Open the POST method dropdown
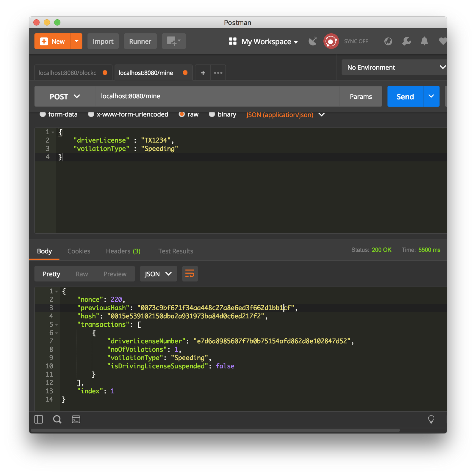This screenshot has width=476, height=475. pos(65,97)
